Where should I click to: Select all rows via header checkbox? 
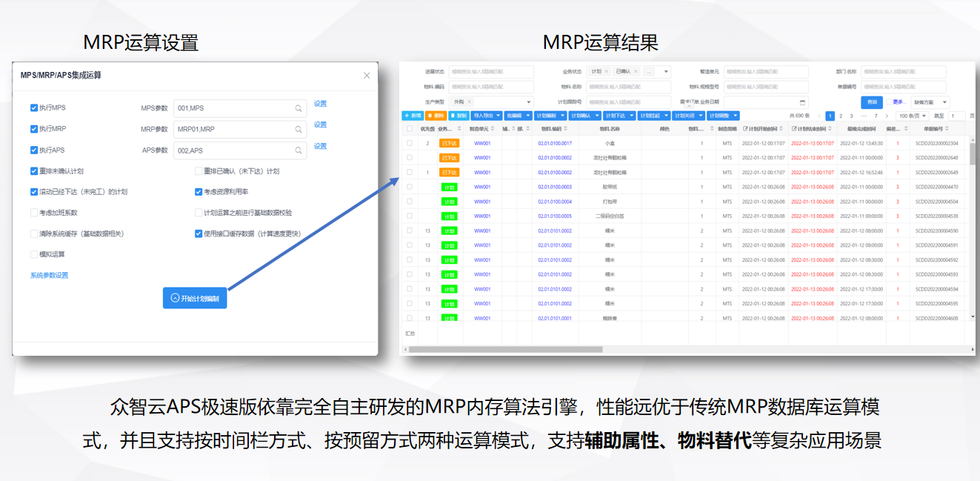[410, 128]
